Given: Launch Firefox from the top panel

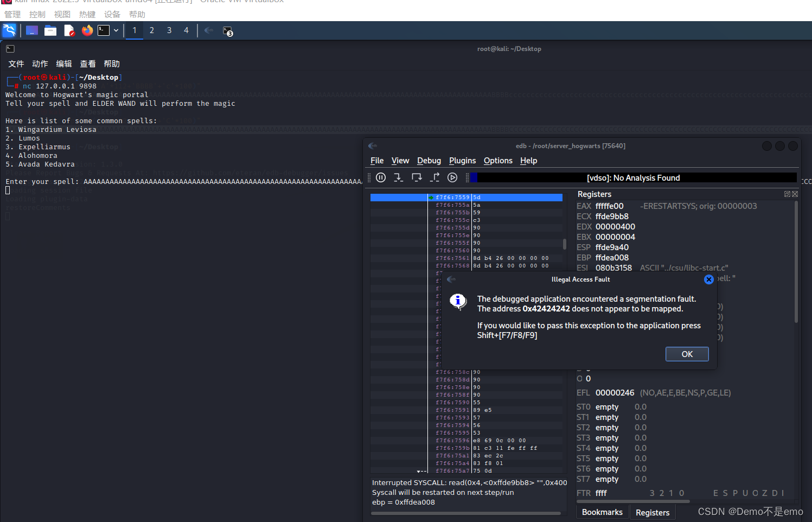Looking at the screenshot, I should click(87, 30).
